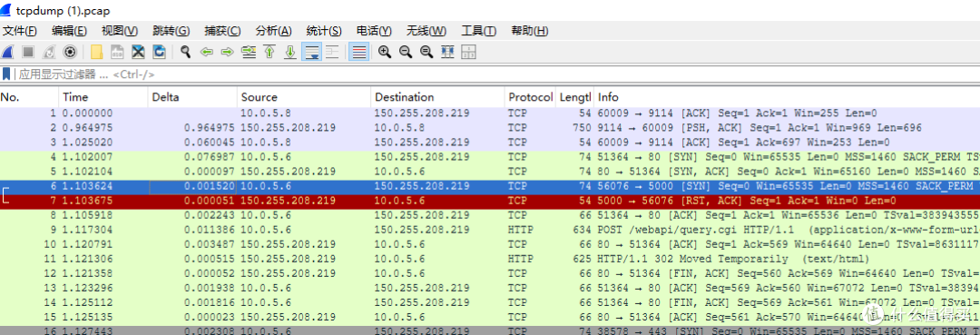Select packet 13 at time 1.123296

(490, 288)
